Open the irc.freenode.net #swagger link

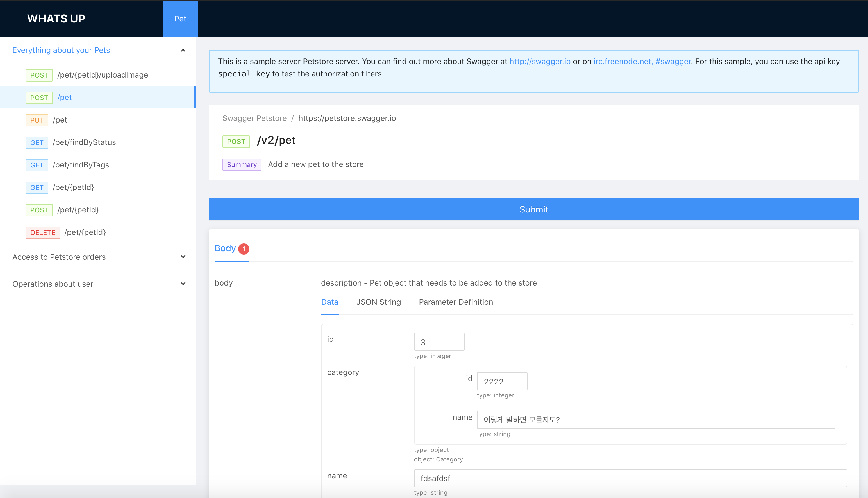(x=642, y=62)
